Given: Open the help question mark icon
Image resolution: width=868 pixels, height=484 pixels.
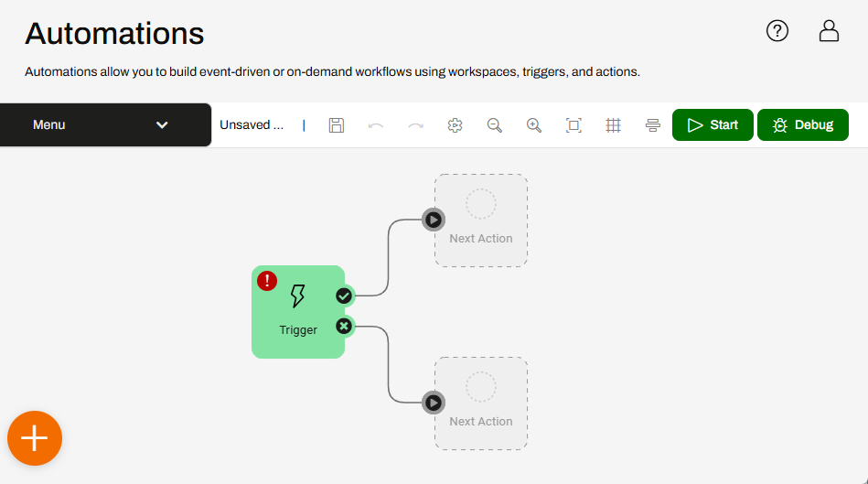Looking at the screenshot, I should [777, 31].
